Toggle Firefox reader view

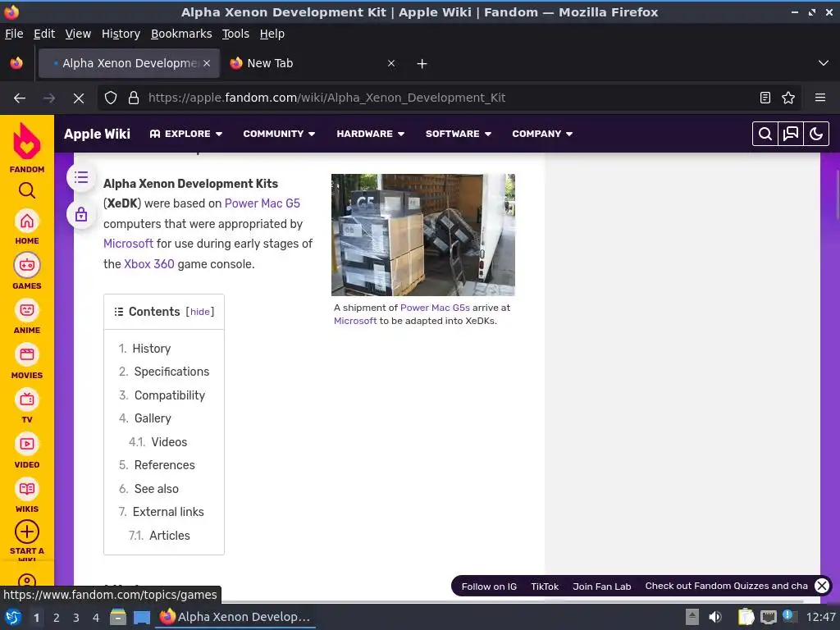(765, 98)
